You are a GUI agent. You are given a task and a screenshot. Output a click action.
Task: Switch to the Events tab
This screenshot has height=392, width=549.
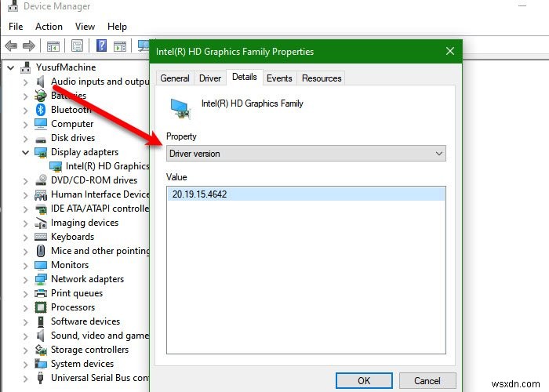tap(279, 78)
